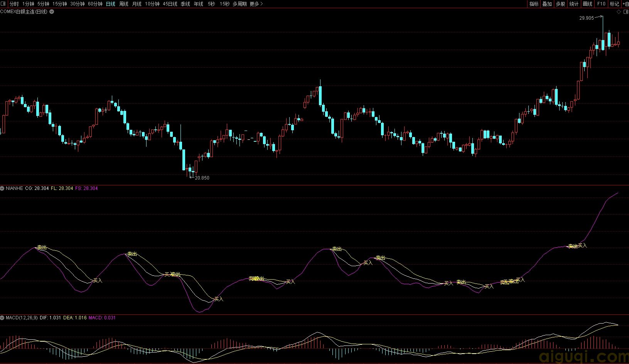Click the 统计 statistics button
The height and width of the screenshot is (364, 629).
(x=574, y=4)
